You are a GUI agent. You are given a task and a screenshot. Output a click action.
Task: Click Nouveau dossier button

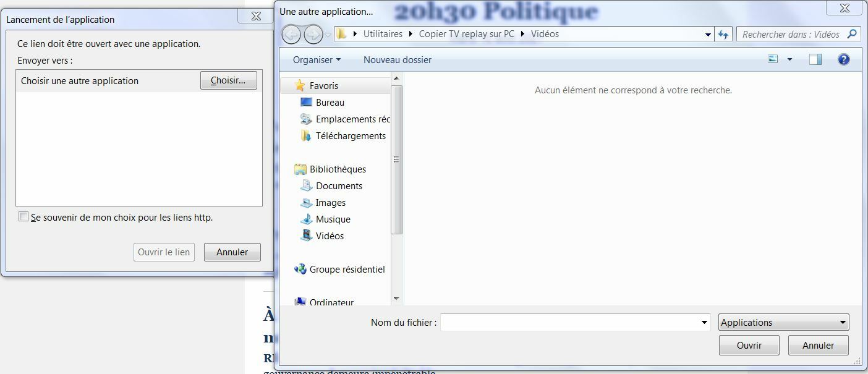coord(398,60)
